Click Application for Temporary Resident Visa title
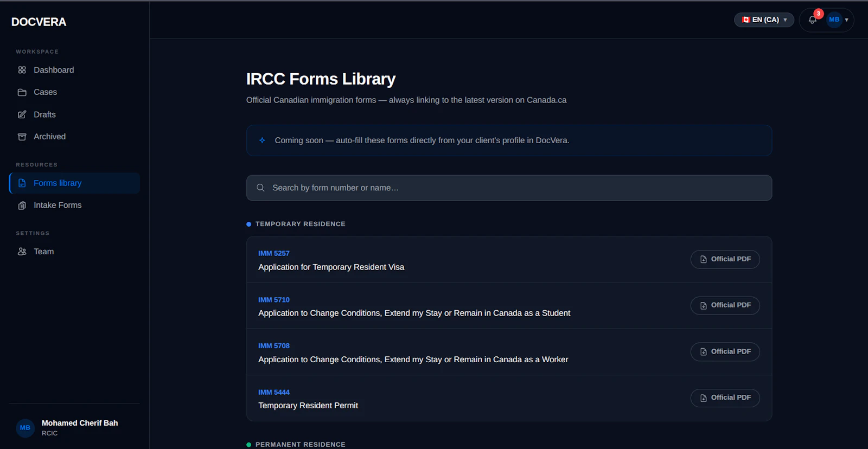Image resolution: width=868 pixels, height=449 pixels. coord(331,267)
